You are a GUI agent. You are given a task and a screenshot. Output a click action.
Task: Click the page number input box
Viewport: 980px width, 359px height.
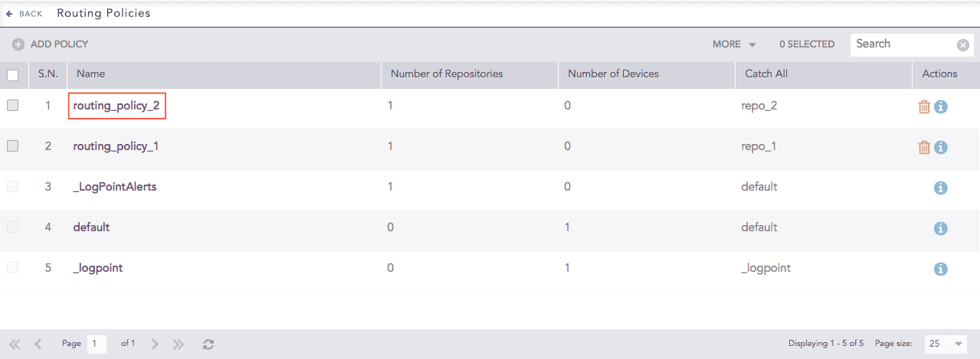[97, 344]
